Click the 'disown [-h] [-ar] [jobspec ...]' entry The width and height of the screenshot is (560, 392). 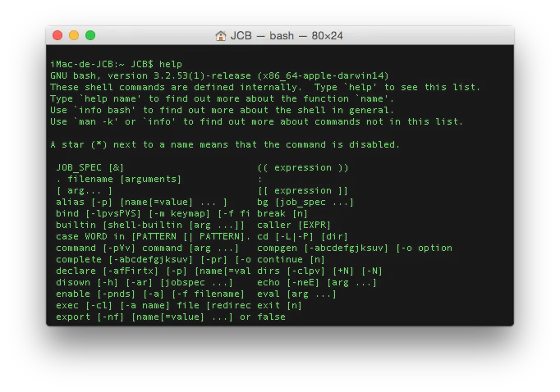pos(145,282)
